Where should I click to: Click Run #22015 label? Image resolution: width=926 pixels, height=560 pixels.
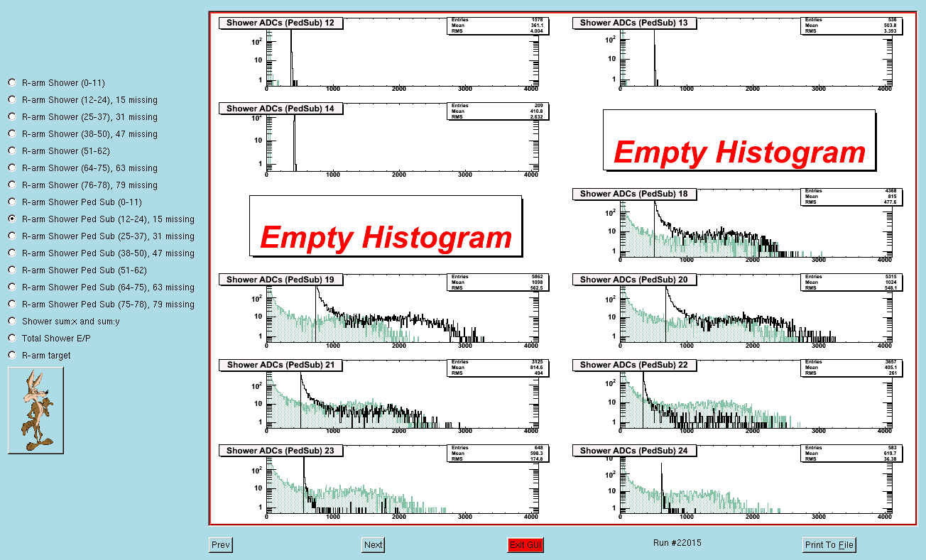pos(677,543)
